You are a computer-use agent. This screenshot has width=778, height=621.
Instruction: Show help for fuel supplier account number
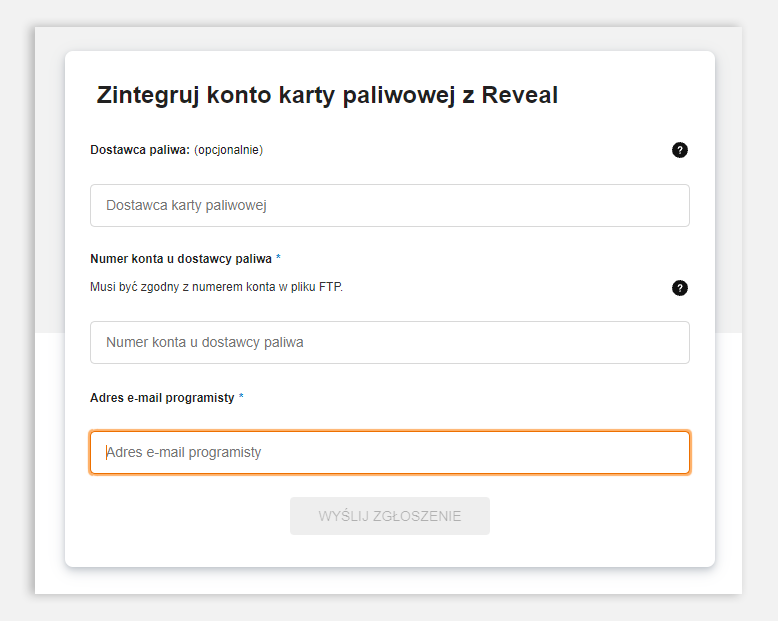click(x=679, y=288)
